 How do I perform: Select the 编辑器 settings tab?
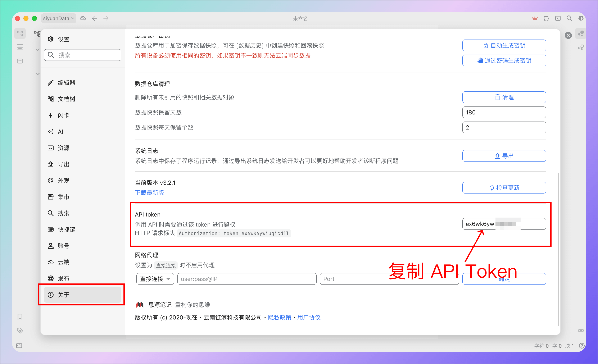pyautogui.click(x=67, y=83)
